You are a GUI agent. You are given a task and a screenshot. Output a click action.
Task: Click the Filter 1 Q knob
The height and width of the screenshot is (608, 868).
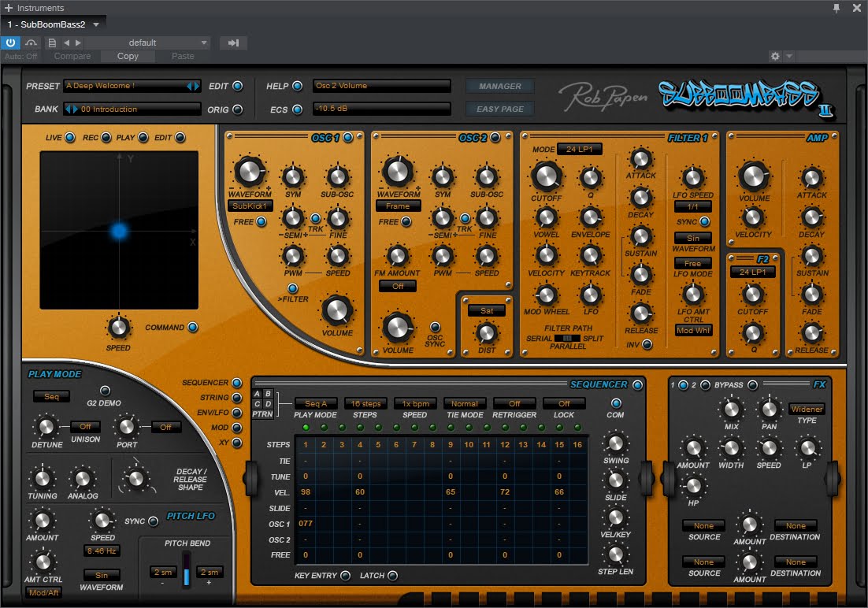(x=590, y=178)
